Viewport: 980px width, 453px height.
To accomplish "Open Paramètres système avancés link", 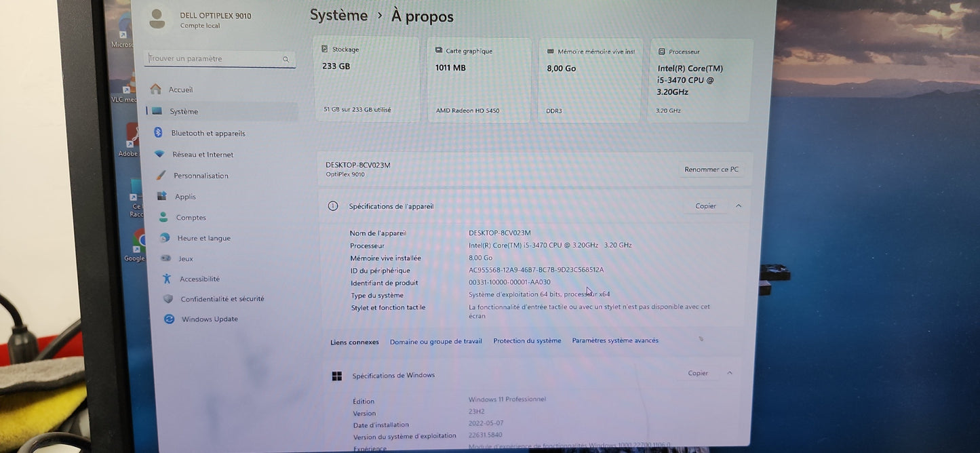I will pyautogui.click(x=614, y=340).
